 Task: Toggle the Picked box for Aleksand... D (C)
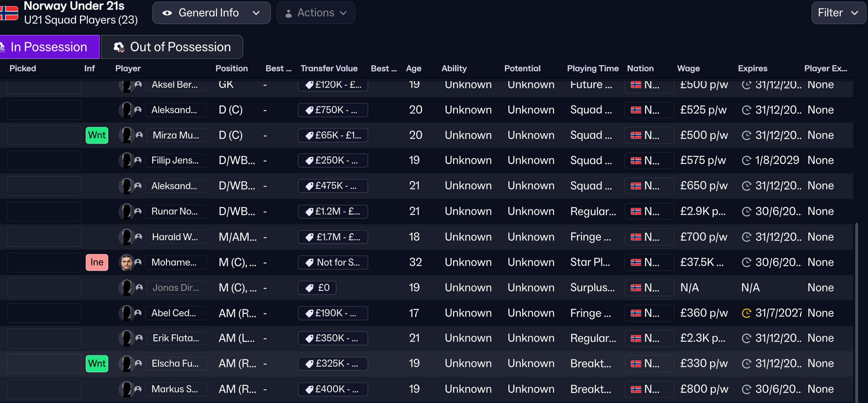pyautogui.click(x=44, y=110)
